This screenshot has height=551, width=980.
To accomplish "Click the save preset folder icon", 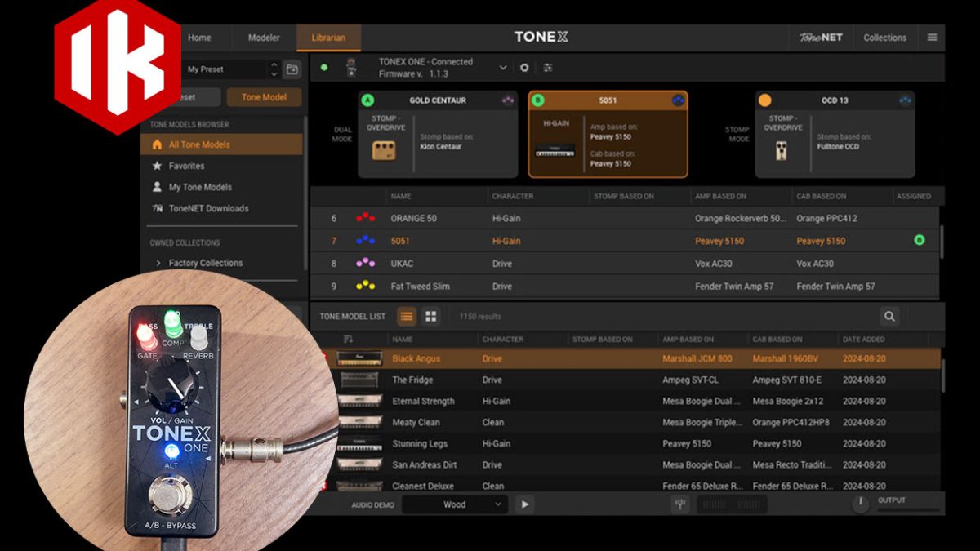I will (292, 69).
